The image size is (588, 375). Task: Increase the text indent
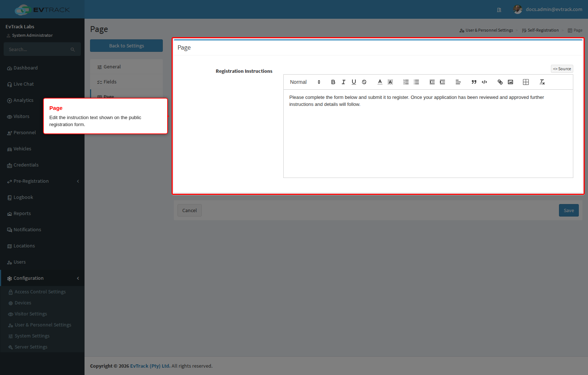(x=442, y=82)
